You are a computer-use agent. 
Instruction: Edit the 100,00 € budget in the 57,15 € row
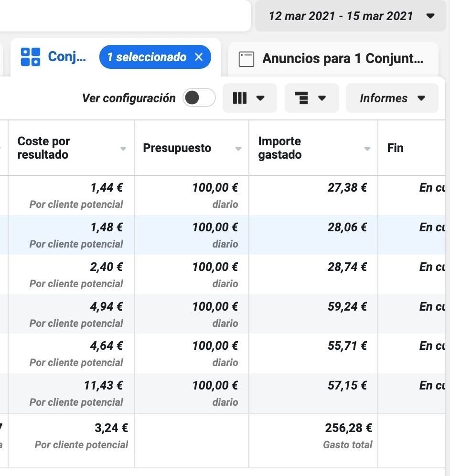215,386
